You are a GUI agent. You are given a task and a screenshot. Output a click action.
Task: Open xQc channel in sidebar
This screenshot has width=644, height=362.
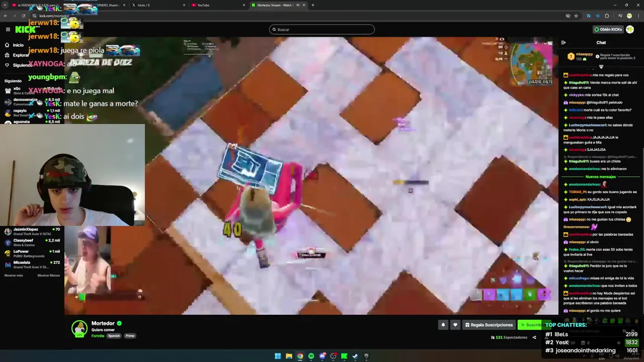coord(32,90)
